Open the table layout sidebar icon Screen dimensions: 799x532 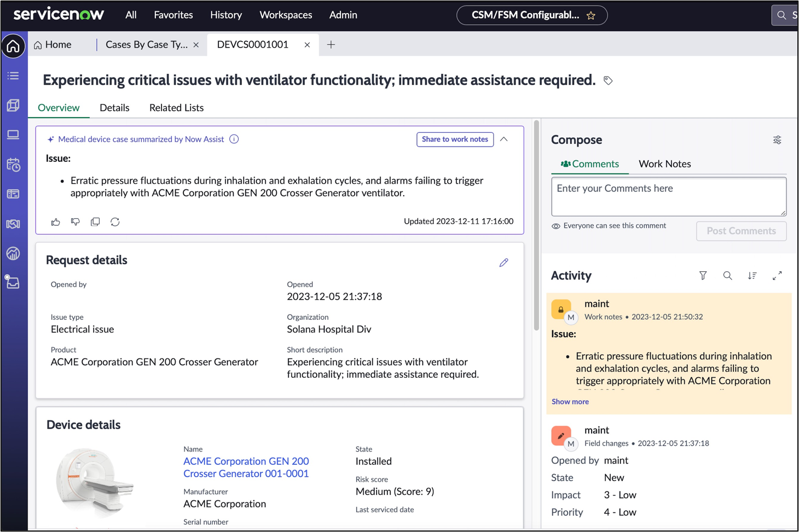13,194
